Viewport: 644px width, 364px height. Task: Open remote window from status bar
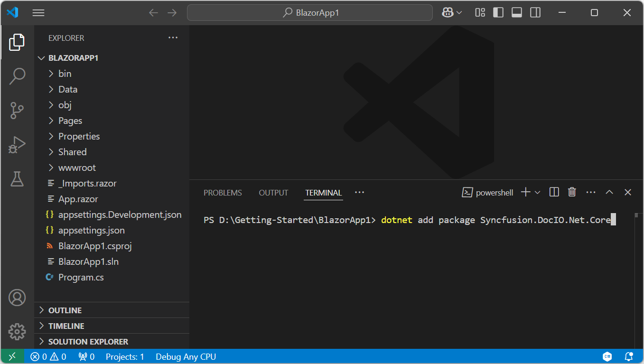click(x=12, y=356)
